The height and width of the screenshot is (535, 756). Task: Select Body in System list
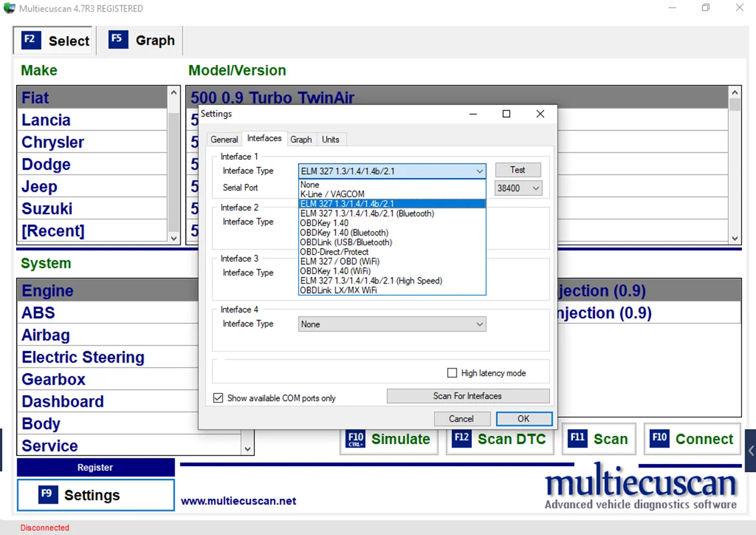[x=108, y=423]
